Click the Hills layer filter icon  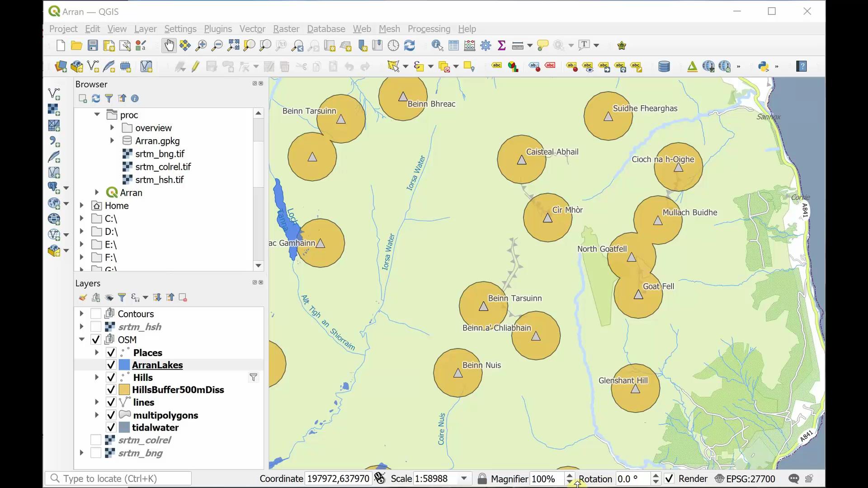point(253,377)
